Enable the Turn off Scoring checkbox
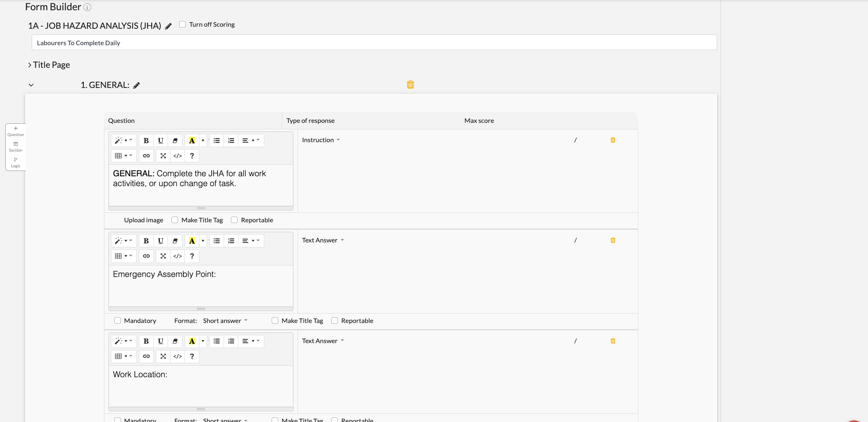Viewport: 868px width, 422px height. tap(182, 24)
